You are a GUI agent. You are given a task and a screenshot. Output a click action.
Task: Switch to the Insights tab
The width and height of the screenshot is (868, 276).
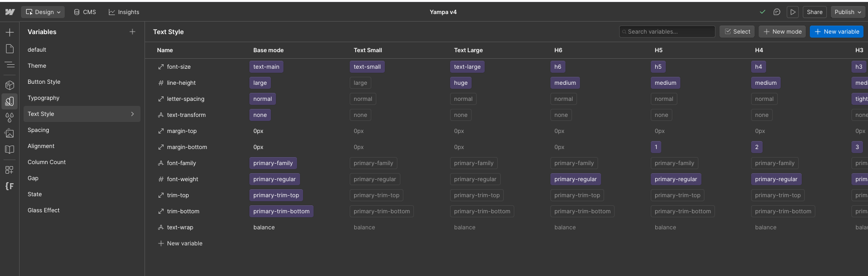click(x=124, y=12)
